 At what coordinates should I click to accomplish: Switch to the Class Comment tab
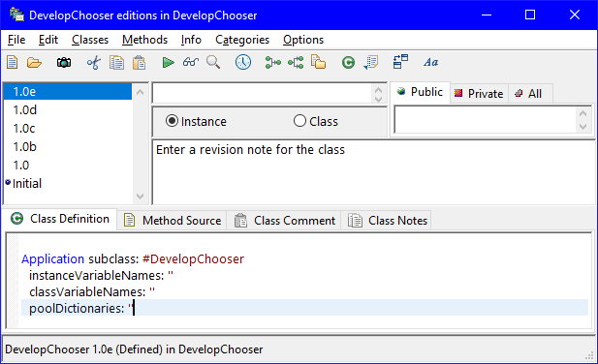(x=284, y=221)
